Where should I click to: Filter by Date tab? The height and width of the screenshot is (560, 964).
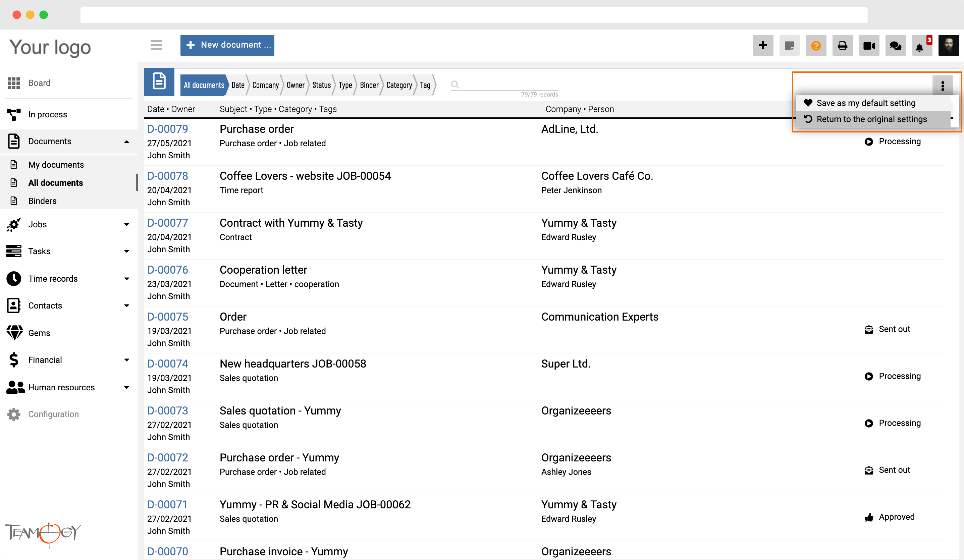pos(238,85)
